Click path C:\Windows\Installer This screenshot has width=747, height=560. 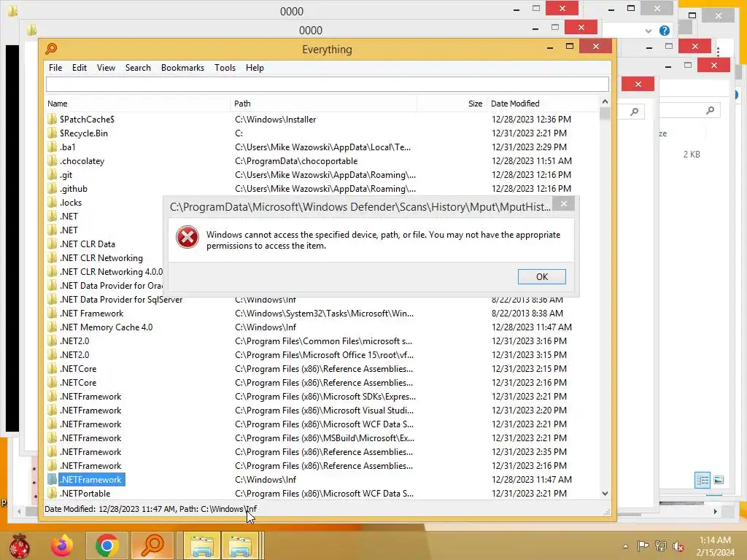[x=275, y=120]
